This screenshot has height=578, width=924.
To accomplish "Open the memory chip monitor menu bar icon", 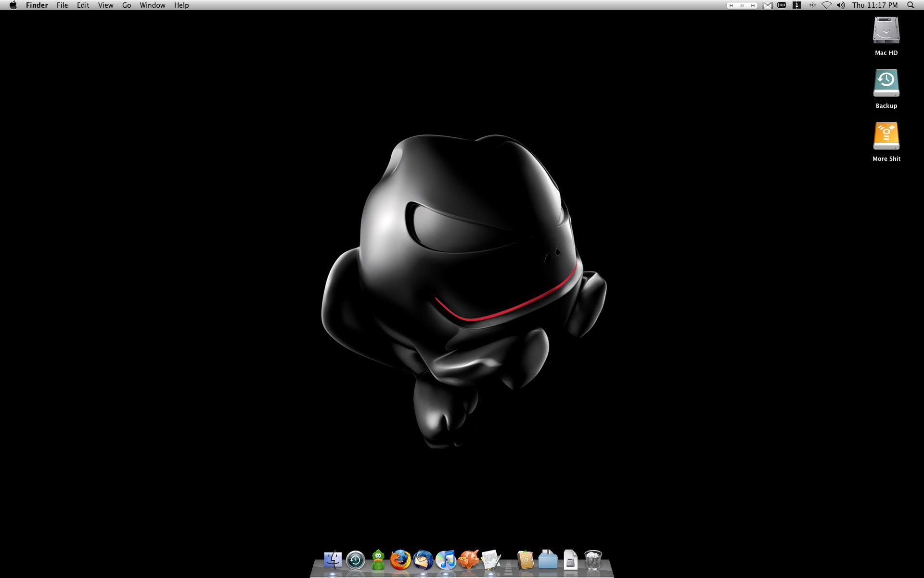I will click(782, 5).
